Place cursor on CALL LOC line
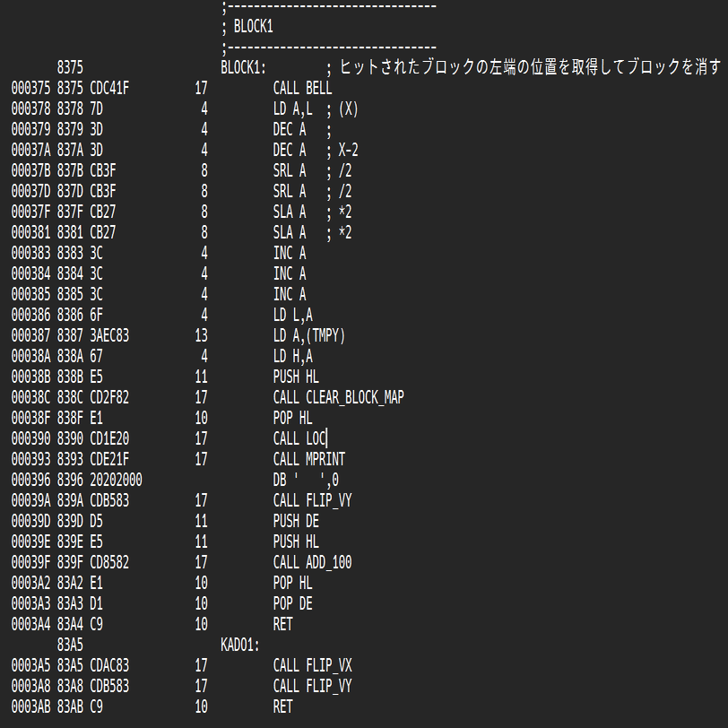The height and width of the screenshot is (728, 728). [299, 438]
